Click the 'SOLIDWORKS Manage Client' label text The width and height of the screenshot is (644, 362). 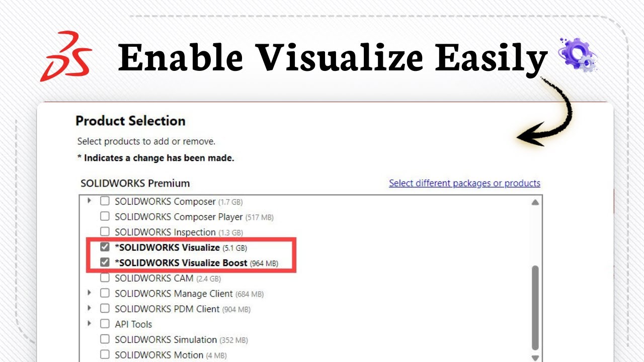pos(174,294)
